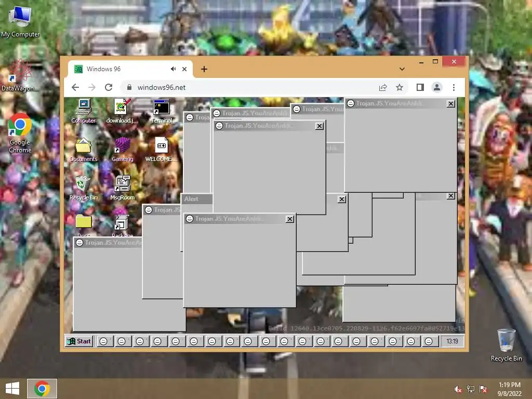Close the Trojan window below the address bar center
The image size is (532, 399).
coord(320,126)
